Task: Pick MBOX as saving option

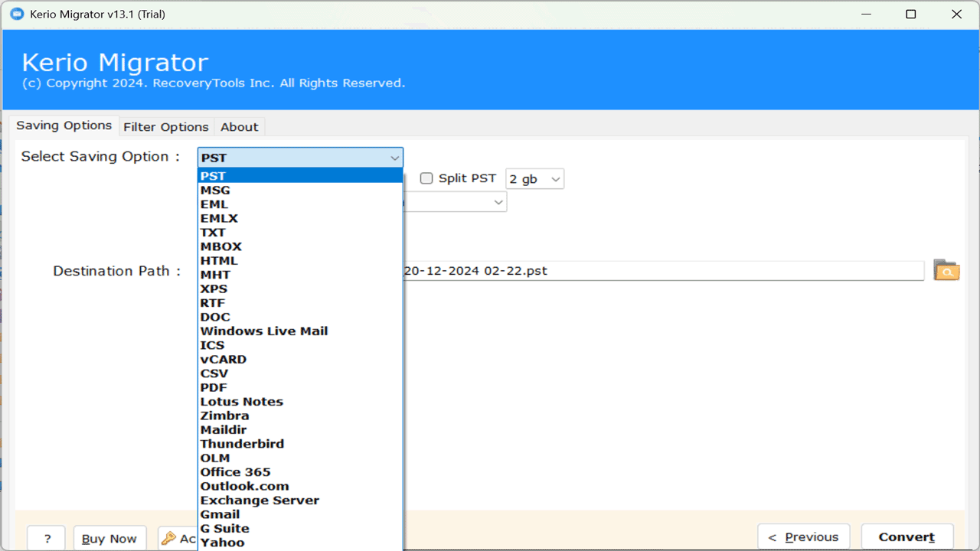Action: [x=300, y=246]
